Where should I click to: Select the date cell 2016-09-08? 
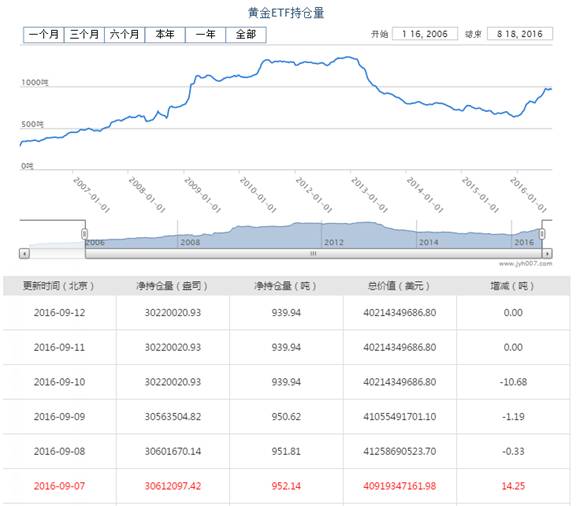(x=60, y=451)
